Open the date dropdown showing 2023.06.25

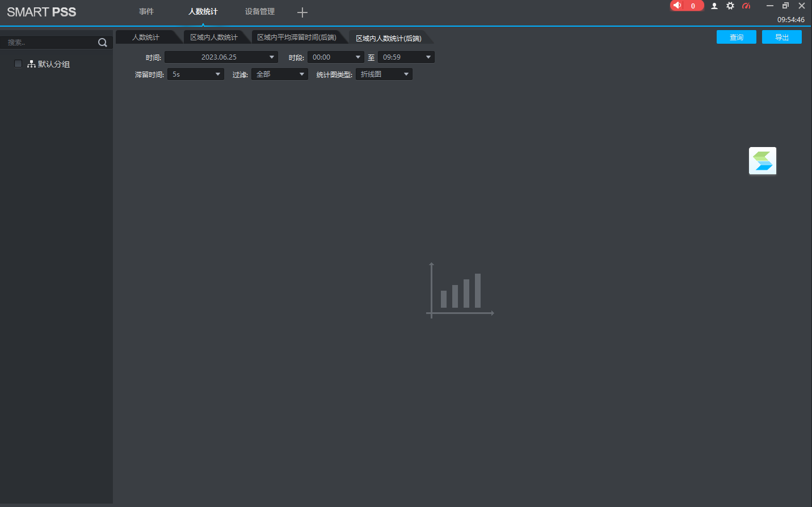pos(221,57)
